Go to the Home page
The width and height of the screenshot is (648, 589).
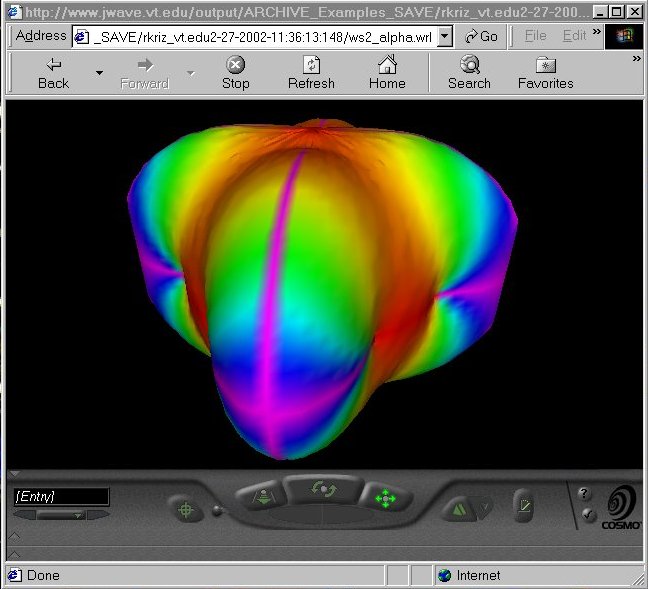pyautogui.click(x=387, y=73)
